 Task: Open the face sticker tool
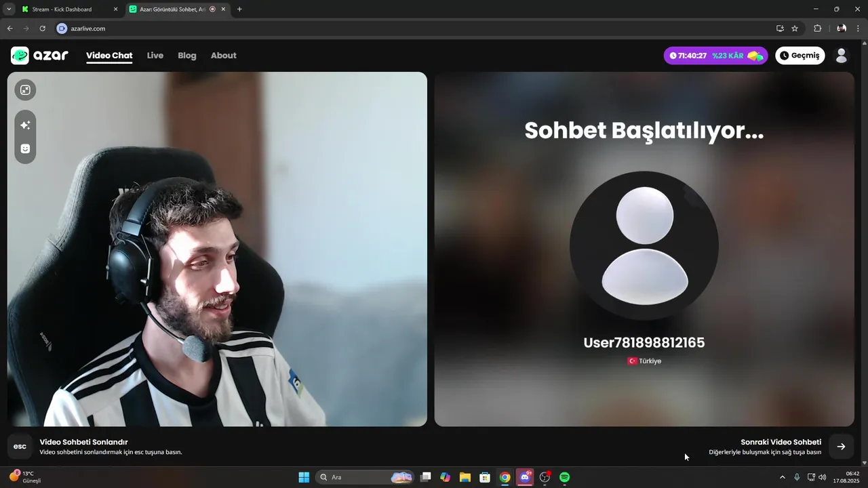(x=25, y=148)
